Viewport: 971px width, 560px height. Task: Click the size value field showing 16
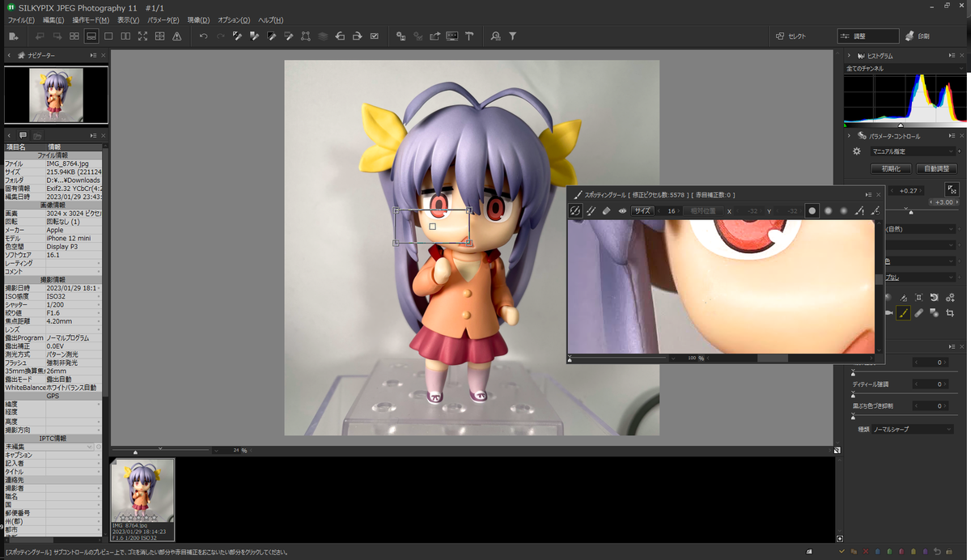[669, 210]
